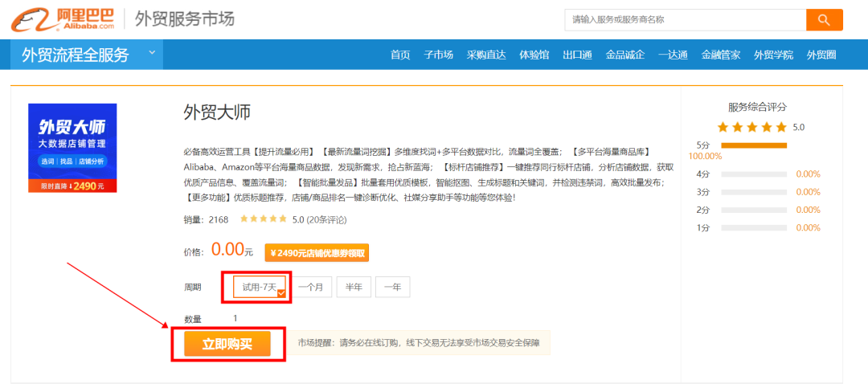The height and width of the screenshot is (384, 868).
Task: Claim the ¥2490元店铺优惠券领取 coupon
Action: tap(317, 253)
